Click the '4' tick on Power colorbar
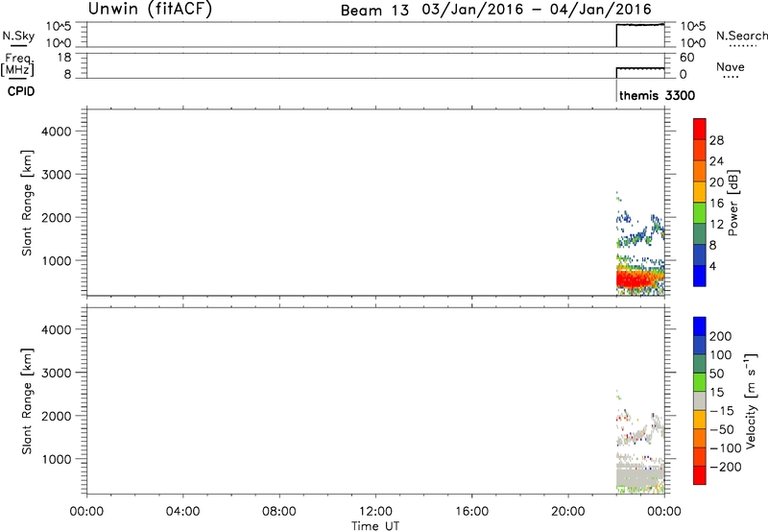The height and width of the screenshot is (532, 768). pyautogui.click(x=712, y=266)
